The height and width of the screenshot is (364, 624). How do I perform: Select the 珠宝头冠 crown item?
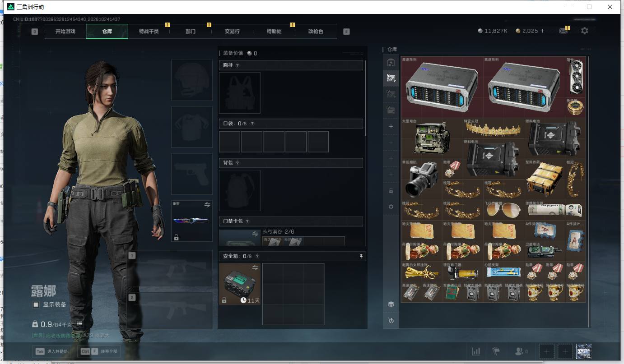[x=493, y=128]
